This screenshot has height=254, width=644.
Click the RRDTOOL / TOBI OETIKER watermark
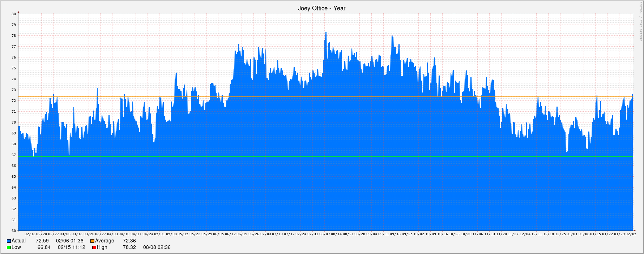[x=640, y=22]
